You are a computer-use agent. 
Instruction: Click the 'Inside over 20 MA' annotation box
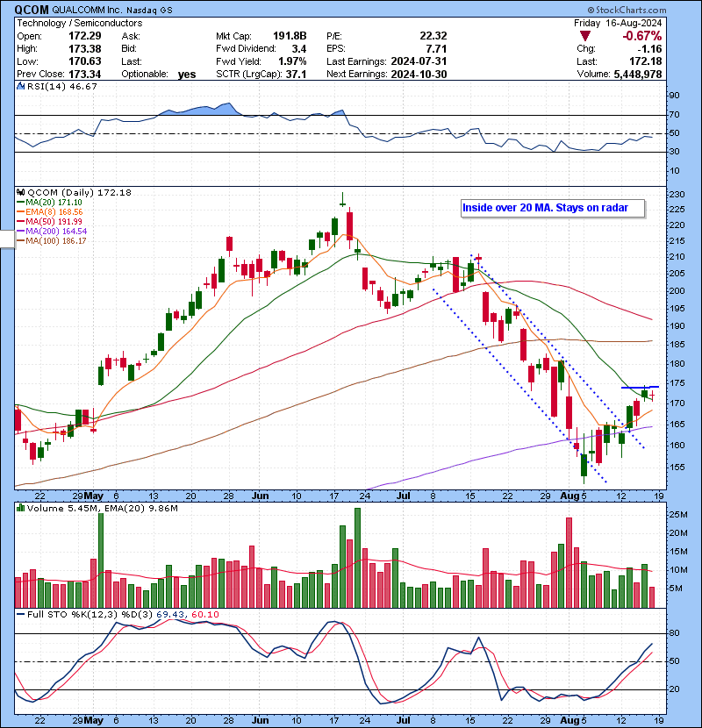(553, 208)
